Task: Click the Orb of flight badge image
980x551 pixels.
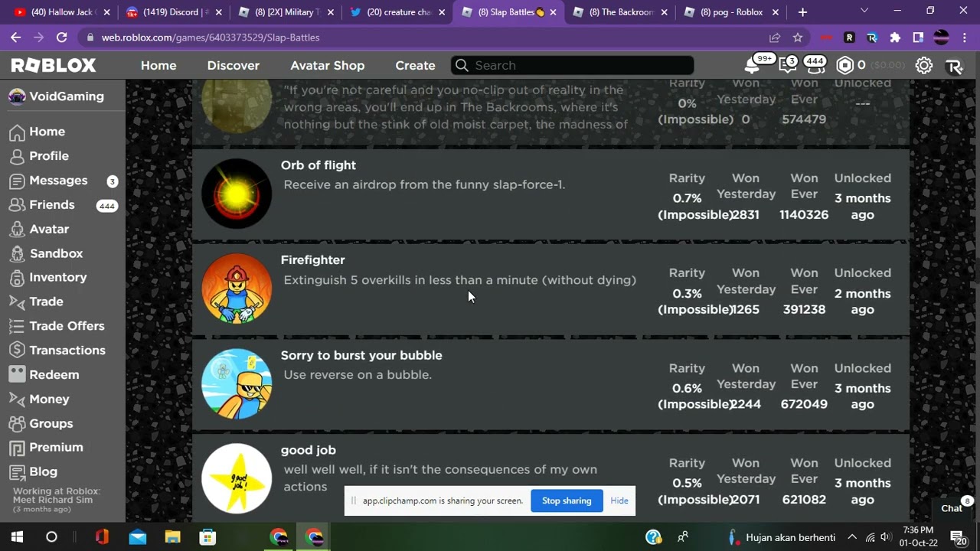Action: pos(237,194)
